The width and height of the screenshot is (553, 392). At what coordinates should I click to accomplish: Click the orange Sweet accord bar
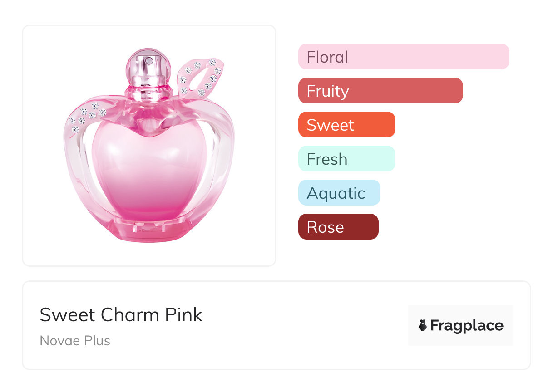click(x=346, y=125)
